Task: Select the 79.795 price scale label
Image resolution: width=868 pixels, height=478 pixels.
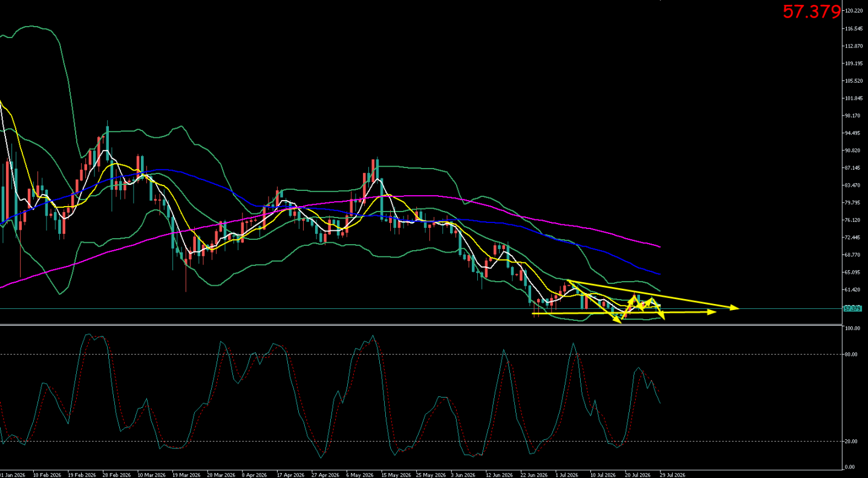Action: click(x=853, y=203)
